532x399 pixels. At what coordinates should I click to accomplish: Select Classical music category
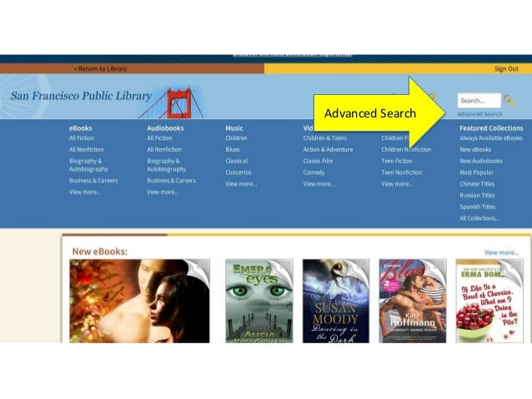[237, 161]
